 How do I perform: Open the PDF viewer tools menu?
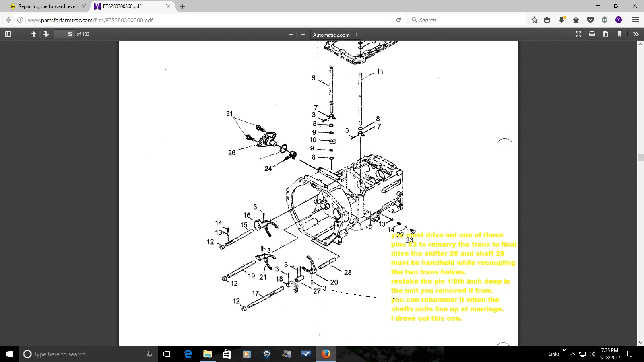coord(636,34)
